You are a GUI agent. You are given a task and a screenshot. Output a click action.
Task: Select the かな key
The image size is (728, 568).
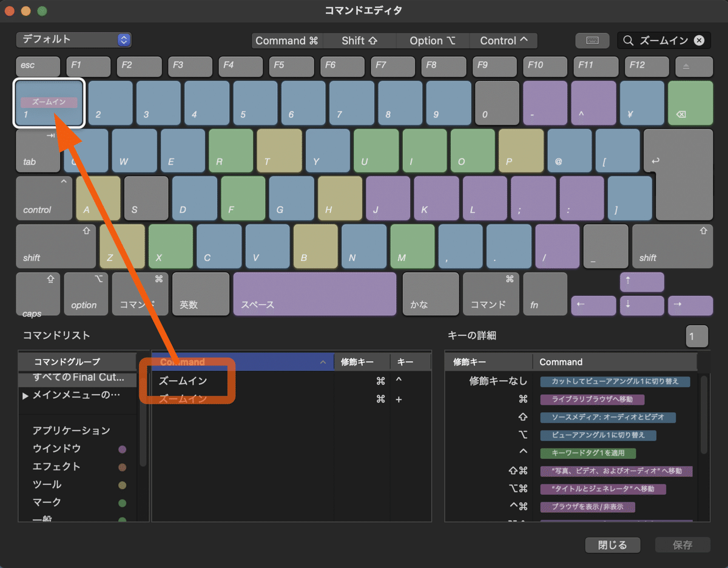pyautogui.click(x=431, y=294)
